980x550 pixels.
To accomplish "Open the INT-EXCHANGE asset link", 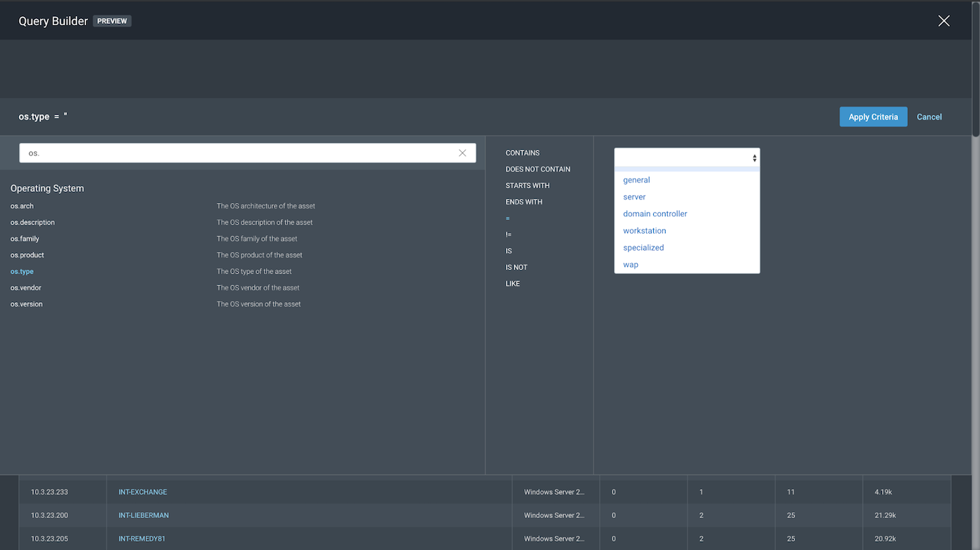I will pos(143,492).
